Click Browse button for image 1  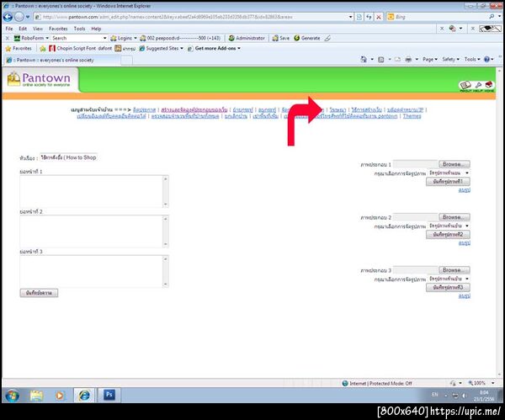pyautogui.click(x=454, y=164)
